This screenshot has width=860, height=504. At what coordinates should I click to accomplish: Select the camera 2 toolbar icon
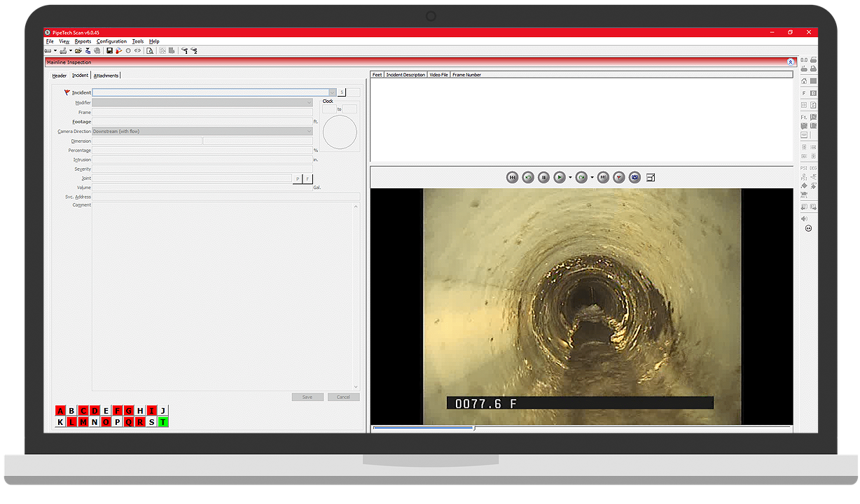tap(194, 50)
